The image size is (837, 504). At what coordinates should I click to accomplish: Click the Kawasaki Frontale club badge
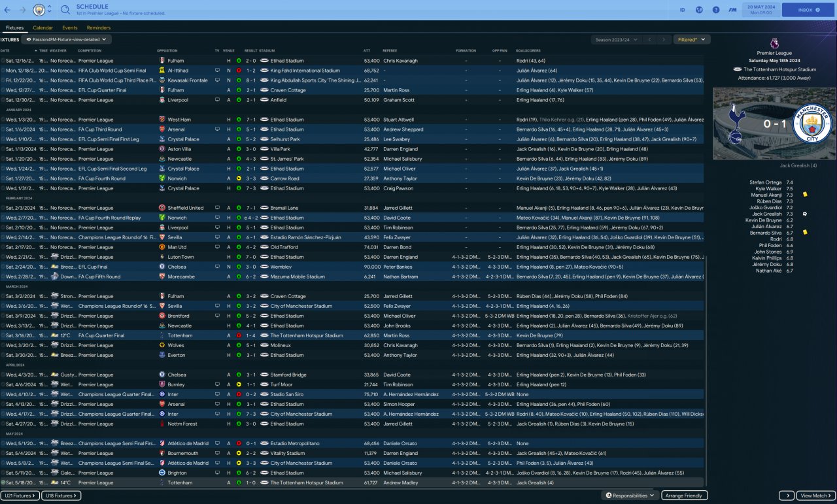(x=162, y=80)
